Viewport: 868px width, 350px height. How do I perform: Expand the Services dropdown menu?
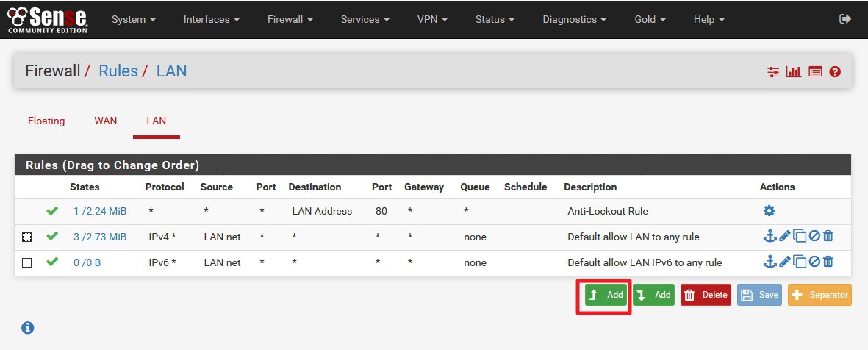click(365, 19)
